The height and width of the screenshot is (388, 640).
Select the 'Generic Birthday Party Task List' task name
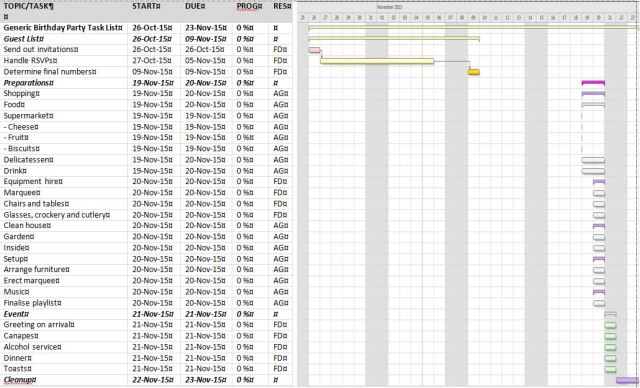(63, 28)
